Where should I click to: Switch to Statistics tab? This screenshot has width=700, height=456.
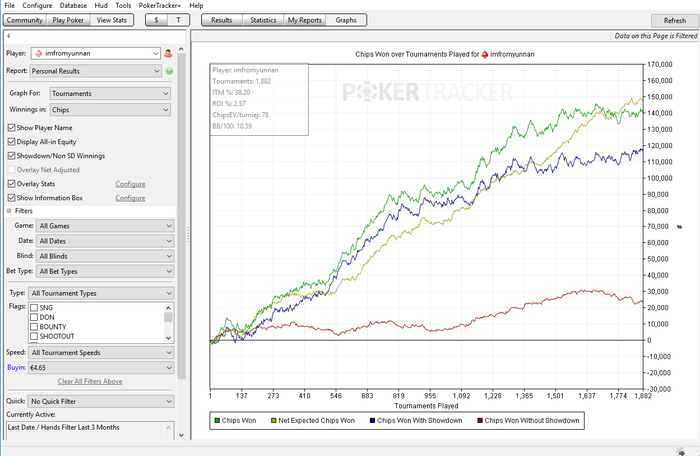(263, 20)
